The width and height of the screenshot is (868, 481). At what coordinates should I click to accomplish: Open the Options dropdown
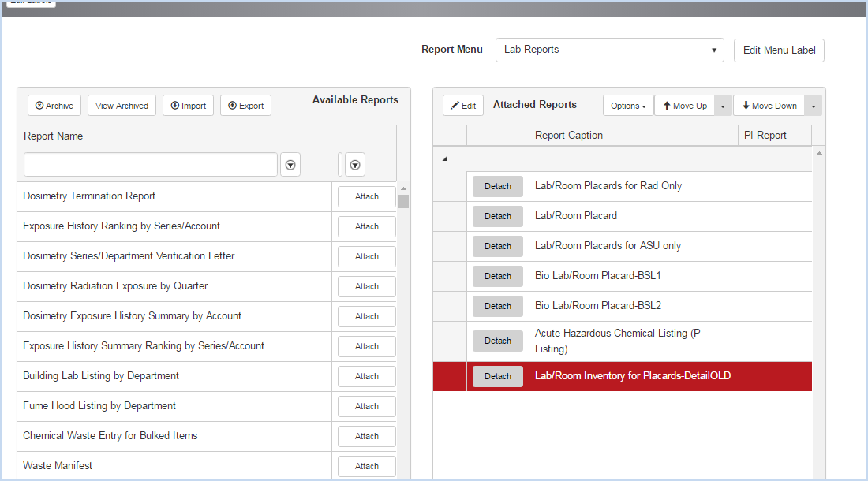click(x=628, y=106)
